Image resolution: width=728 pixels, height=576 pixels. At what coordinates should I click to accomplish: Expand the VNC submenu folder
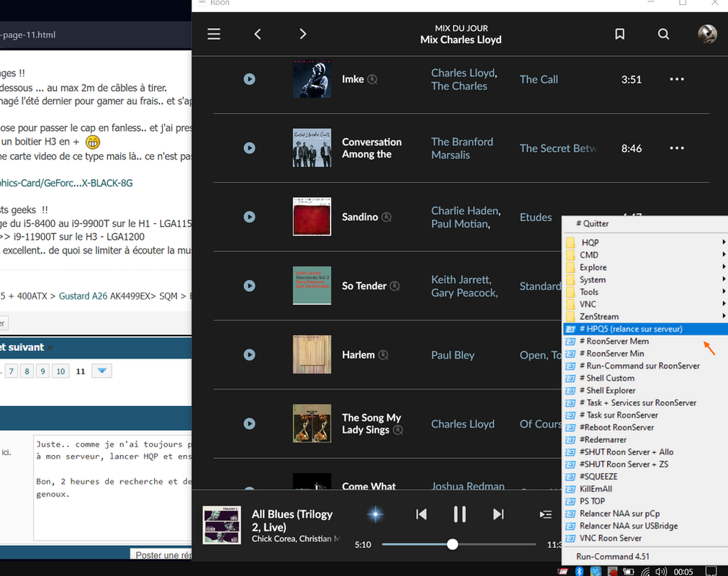click(x=645, y=304)
